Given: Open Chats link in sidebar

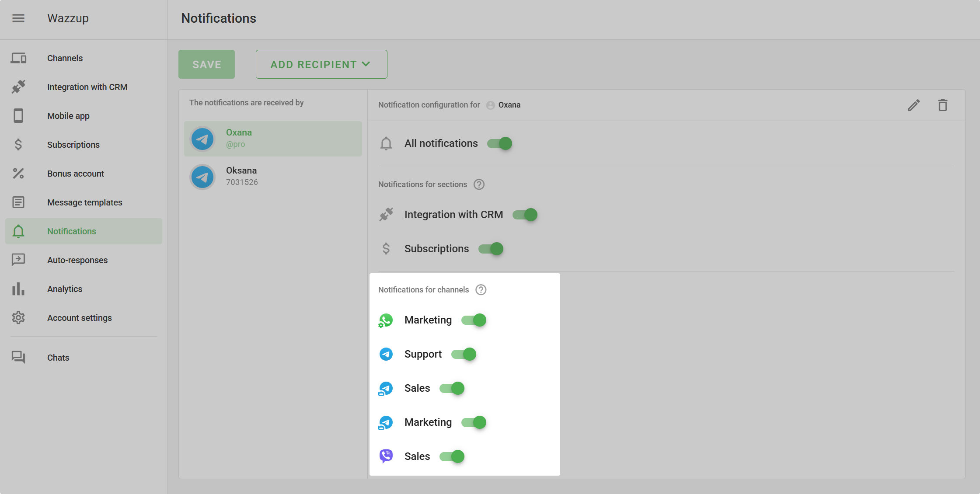Looking at the screenshot, I should point(84,358).
